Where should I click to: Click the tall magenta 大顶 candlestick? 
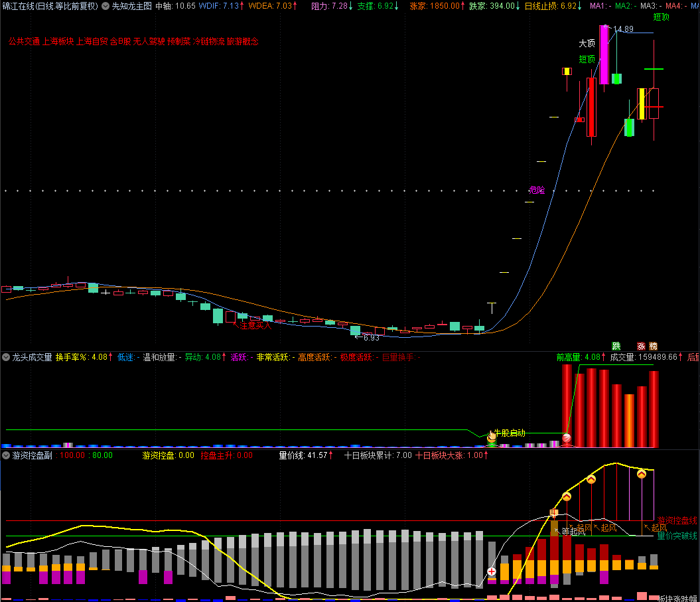[604, 54]
